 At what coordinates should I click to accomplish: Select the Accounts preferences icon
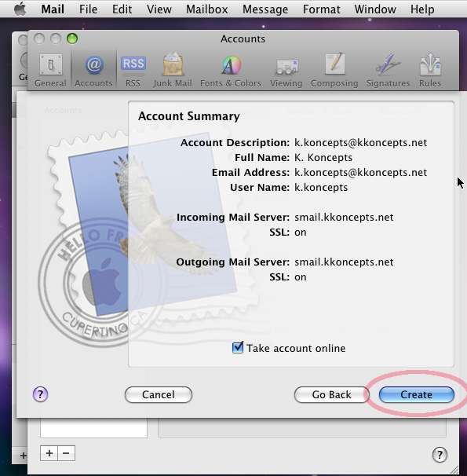point(93,71)
